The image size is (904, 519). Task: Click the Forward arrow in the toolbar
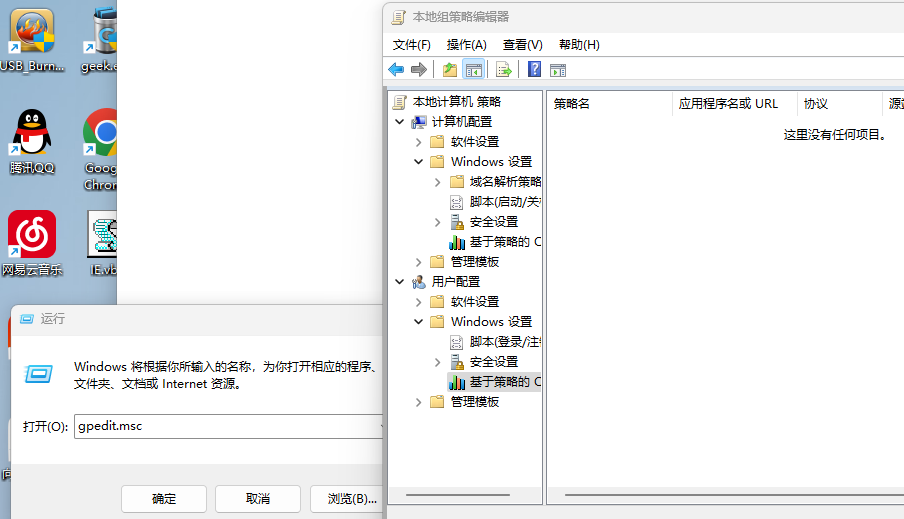coord(419,69)
